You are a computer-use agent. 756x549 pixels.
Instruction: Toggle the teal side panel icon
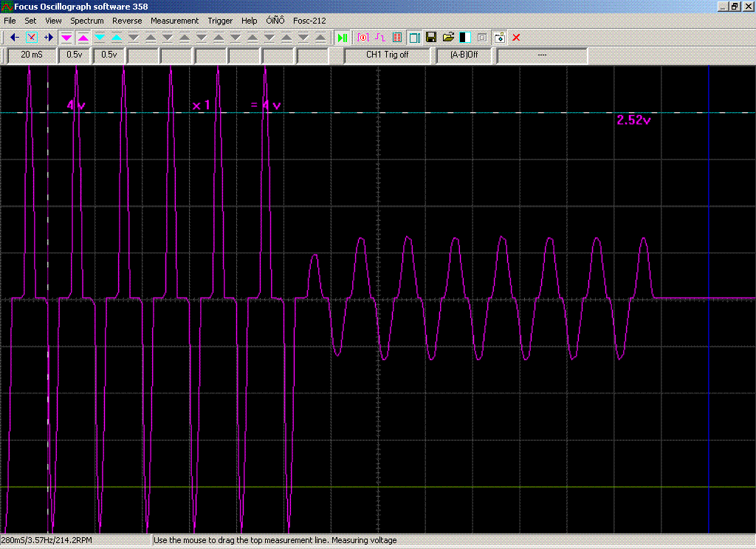click(x=414, y=37)
